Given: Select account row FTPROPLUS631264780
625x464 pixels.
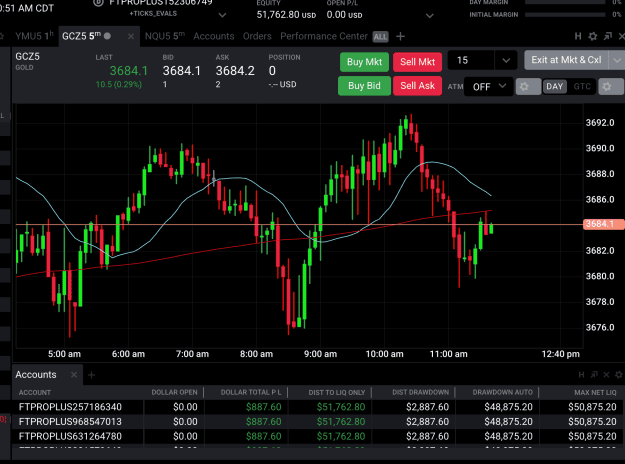Looking at the screenshot, I should 318,436.
